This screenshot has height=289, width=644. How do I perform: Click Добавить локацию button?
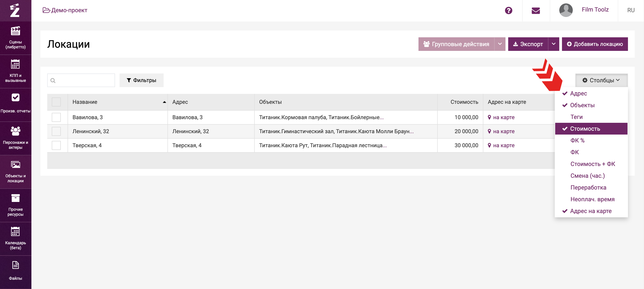pos(595,44)
